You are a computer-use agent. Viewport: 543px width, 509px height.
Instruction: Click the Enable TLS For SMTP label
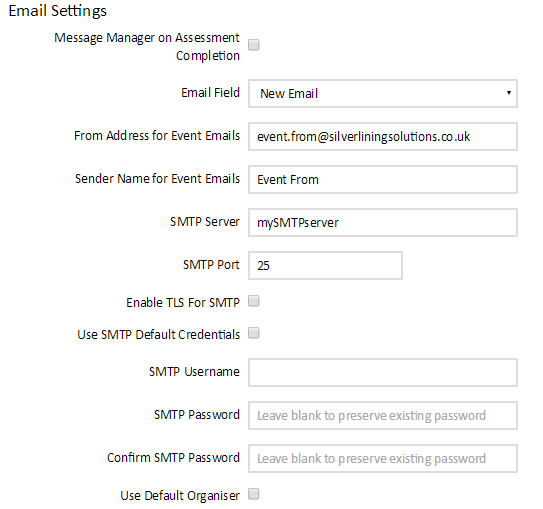click(183, 303)
